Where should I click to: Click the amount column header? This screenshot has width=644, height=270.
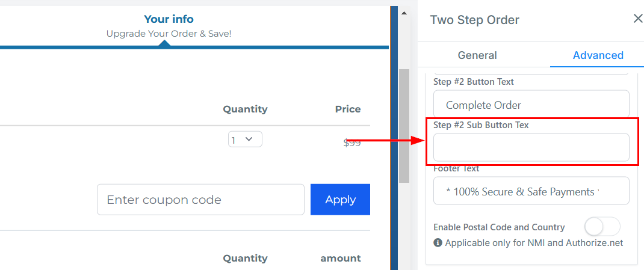tap(340, 259)
